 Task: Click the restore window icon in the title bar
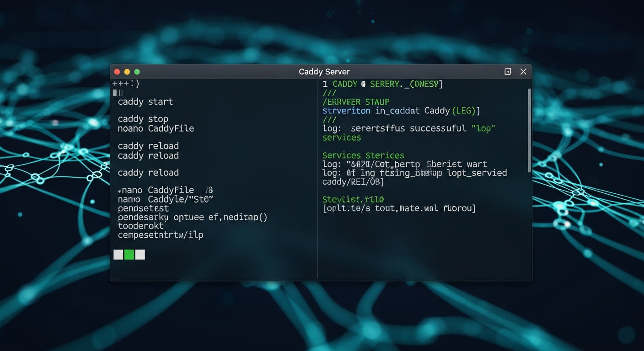508,71
